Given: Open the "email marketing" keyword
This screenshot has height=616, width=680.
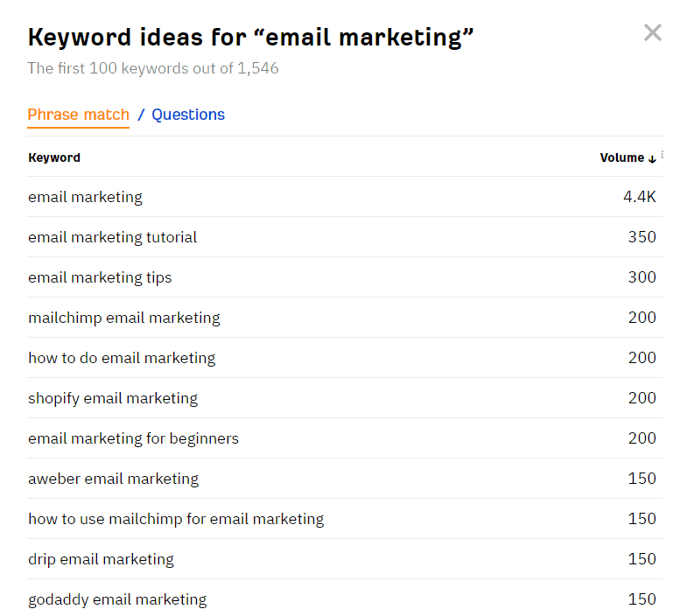Looking at the screenshot, I should point(85,197).
